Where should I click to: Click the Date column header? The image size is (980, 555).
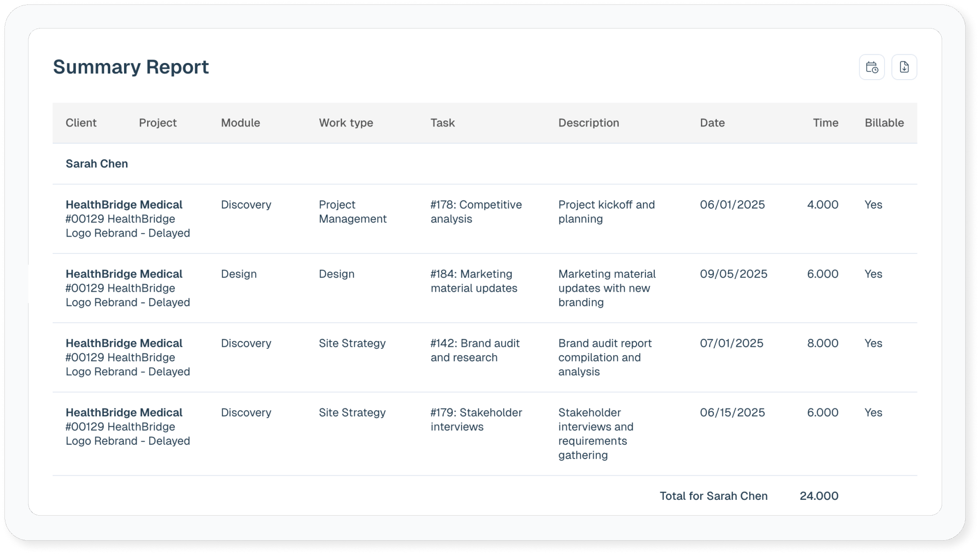pyautogui.click(x=712, y=123)
